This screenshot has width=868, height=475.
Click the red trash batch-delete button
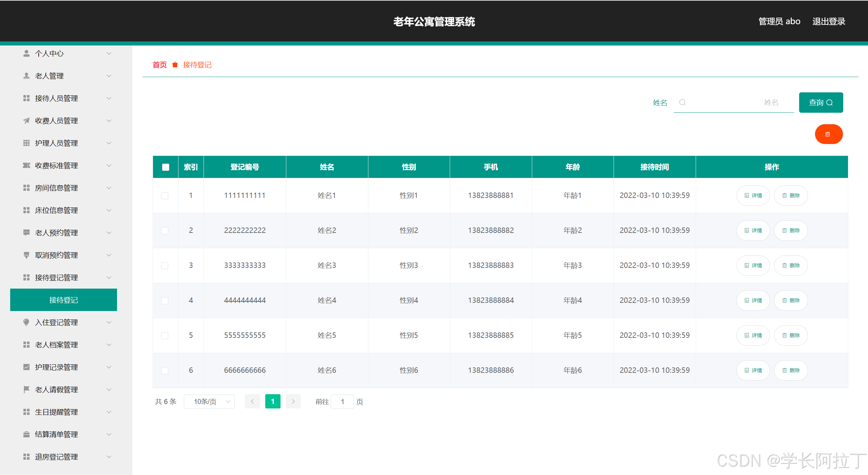coord(828,134)
